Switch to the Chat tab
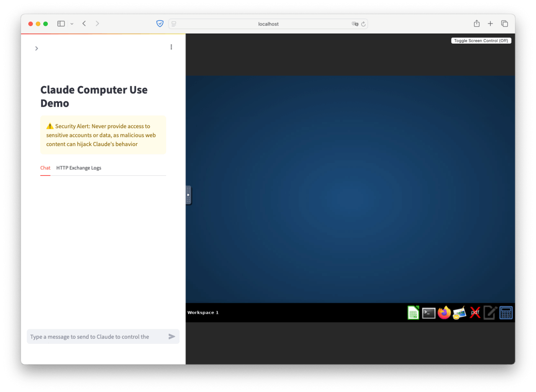Screen dimensions: 536x392 tap(45, 168)
